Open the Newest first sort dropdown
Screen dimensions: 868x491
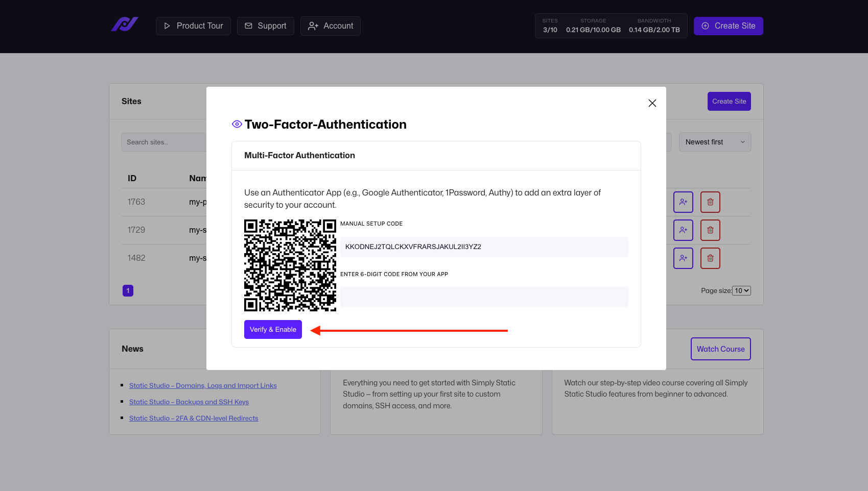(715, 142)
